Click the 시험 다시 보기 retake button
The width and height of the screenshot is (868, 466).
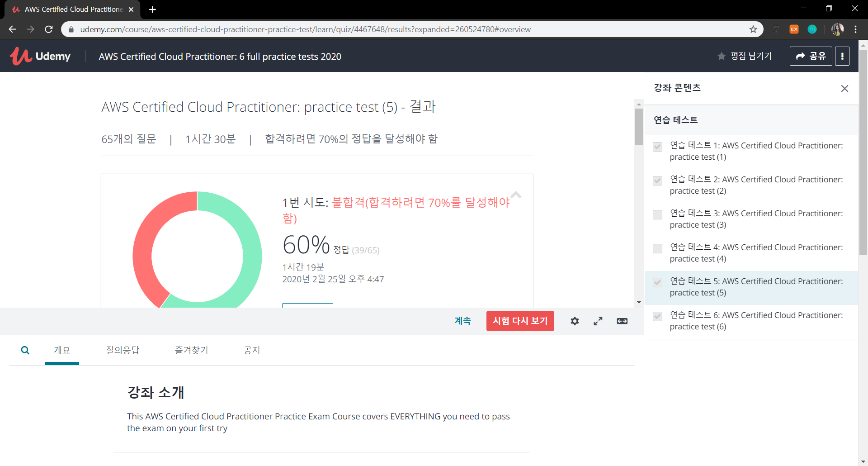(520, 321)
